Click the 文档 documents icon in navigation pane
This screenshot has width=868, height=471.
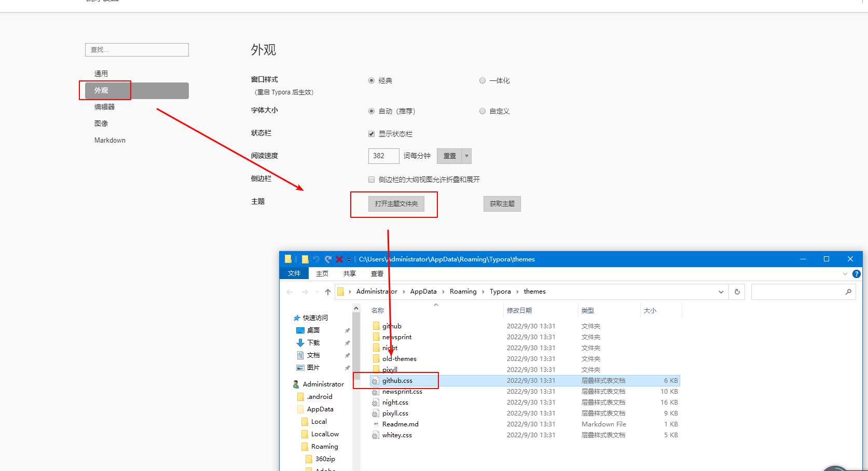(x=300, y=355)
